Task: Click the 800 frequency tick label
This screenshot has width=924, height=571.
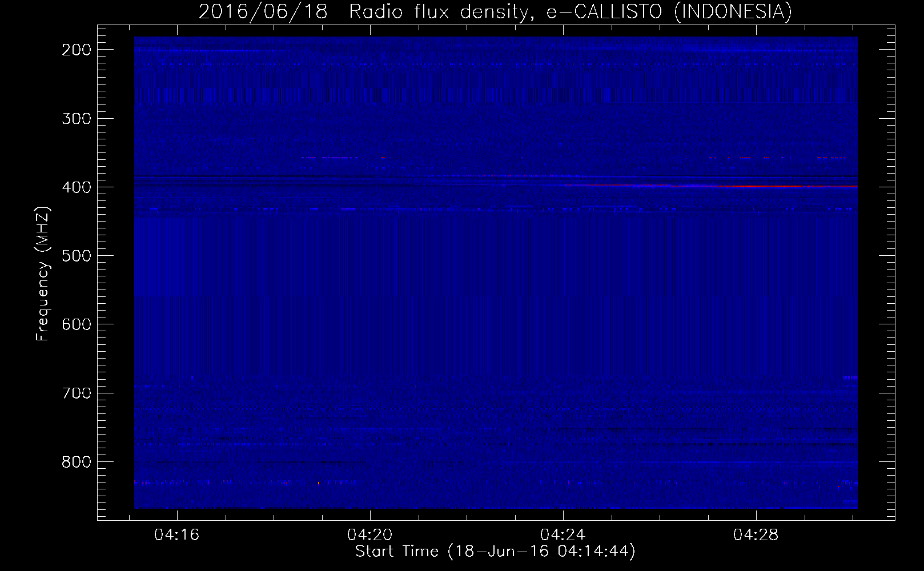Action: (75, 461)
